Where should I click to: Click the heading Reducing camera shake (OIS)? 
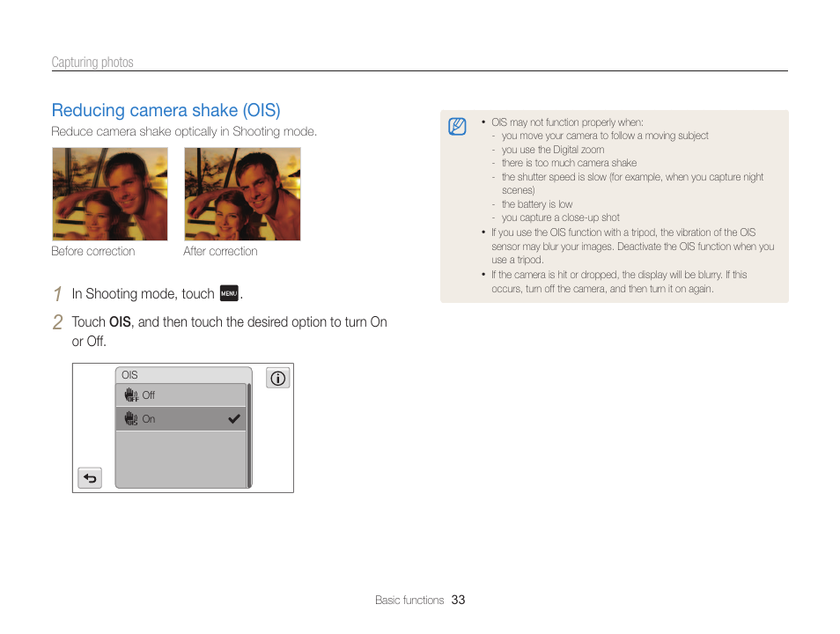click(166, 110)
